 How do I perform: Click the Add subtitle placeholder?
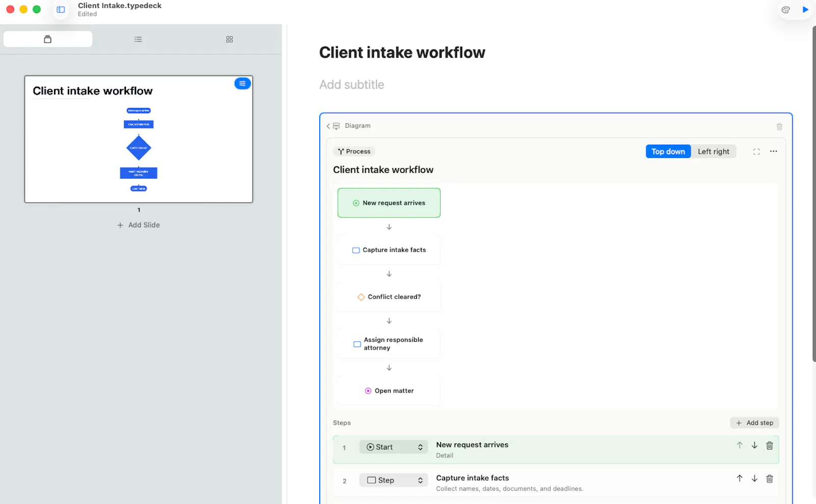[x=352, y=85]
